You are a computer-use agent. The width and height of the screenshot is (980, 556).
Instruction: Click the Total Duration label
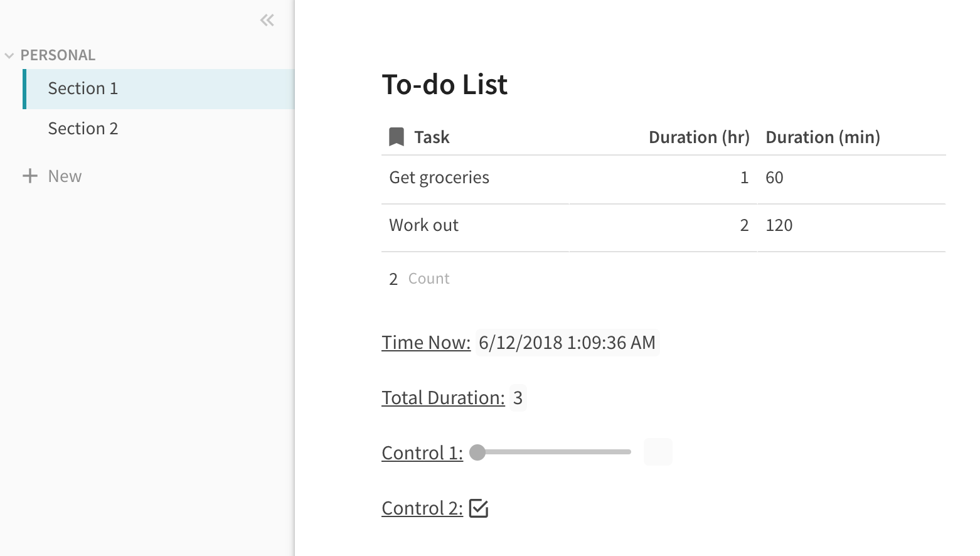pyautogui.click(x=443, y=398)
